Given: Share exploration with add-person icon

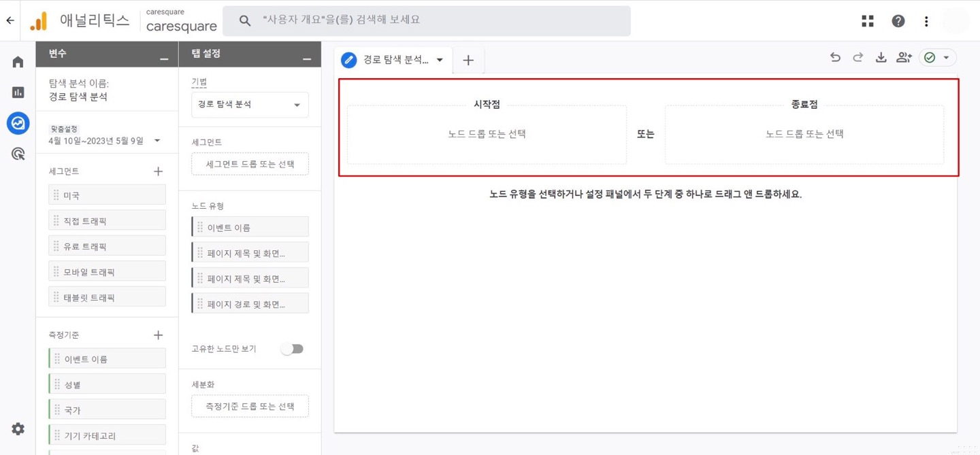Looking at the screenshot, I should click(x=904, y=58).
